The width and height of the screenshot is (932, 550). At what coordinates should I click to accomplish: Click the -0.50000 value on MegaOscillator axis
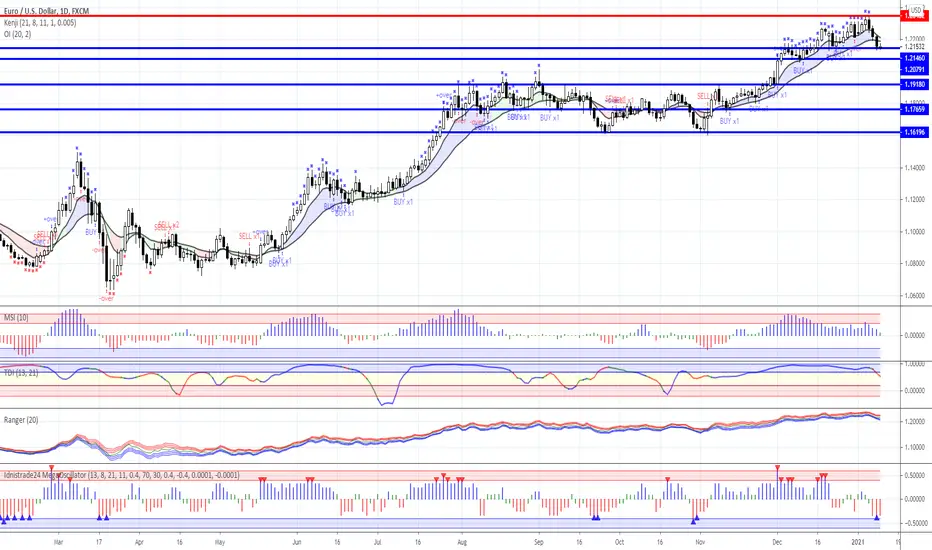coord(914,523)
